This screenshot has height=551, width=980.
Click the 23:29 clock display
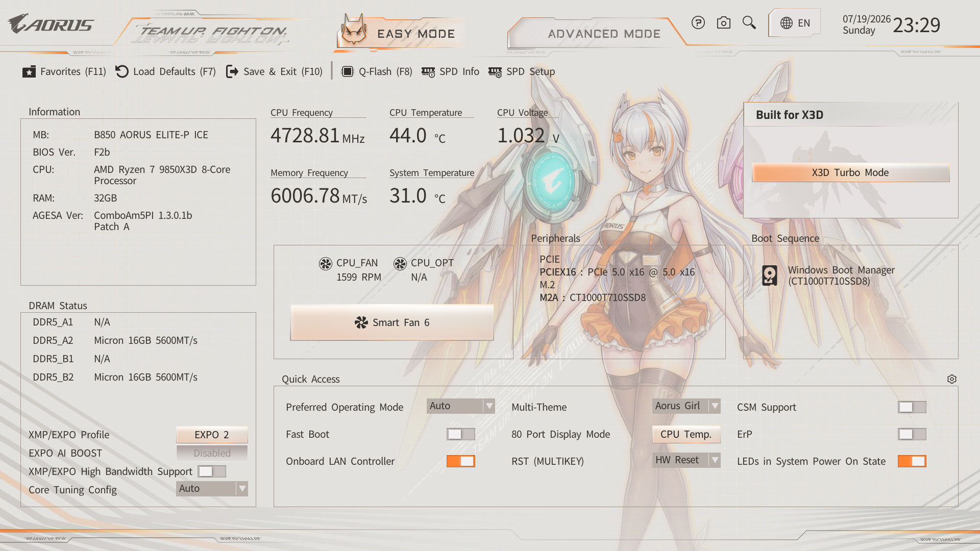917,25
